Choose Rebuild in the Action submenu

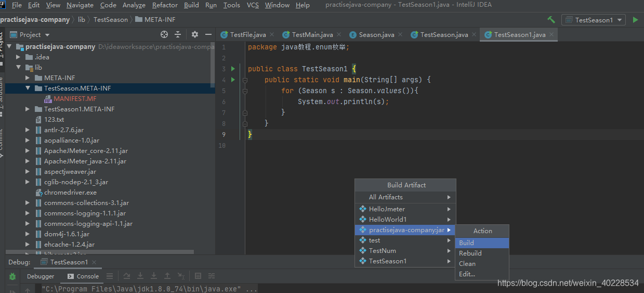pos(482,253)
